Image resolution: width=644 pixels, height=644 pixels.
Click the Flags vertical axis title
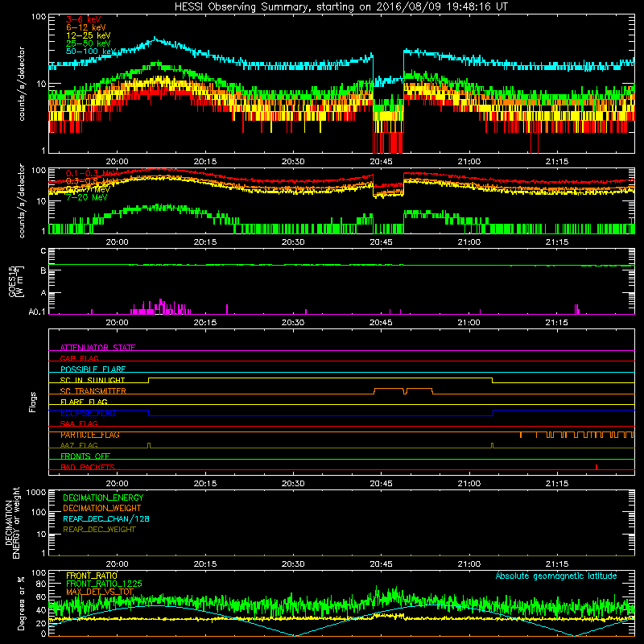[x=32, y=402]
